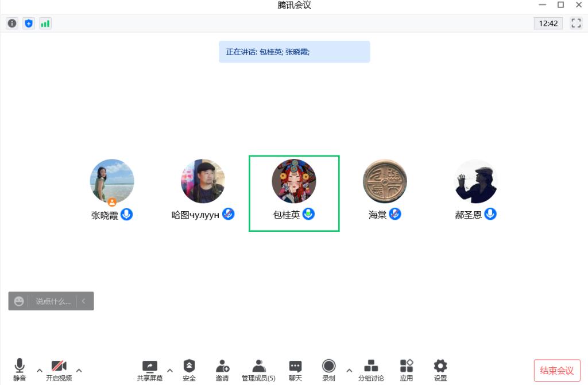Image resolution: width=588 pixels, height=385 pixels.
Task: Click the red 结束会议 button
Action: 557,371
